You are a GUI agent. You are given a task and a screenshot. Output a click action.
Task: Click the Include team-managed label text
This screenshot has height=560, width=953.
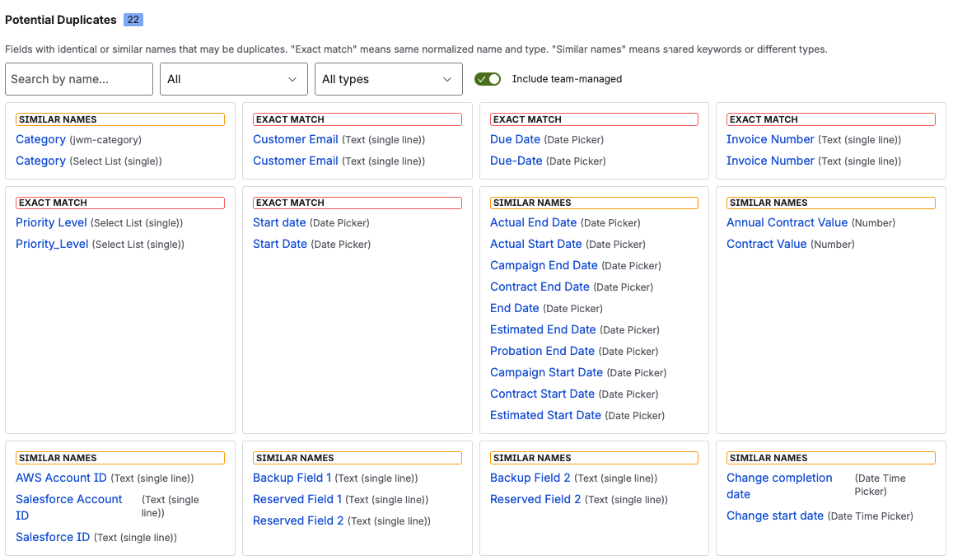567,79
